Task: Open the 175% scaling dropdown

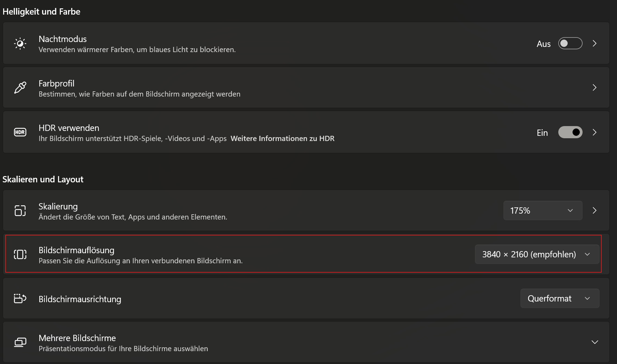Action: pyautogui.click(x=542, y=210)
